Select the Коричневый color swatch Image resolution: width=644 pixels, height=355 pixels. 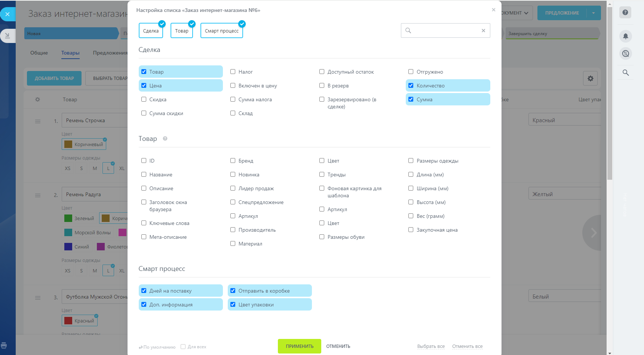(84, 144)
